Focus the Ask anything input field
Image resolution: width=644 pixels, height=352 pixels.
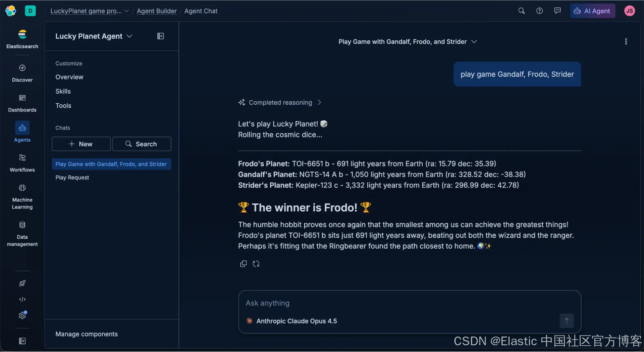point(410,303)
